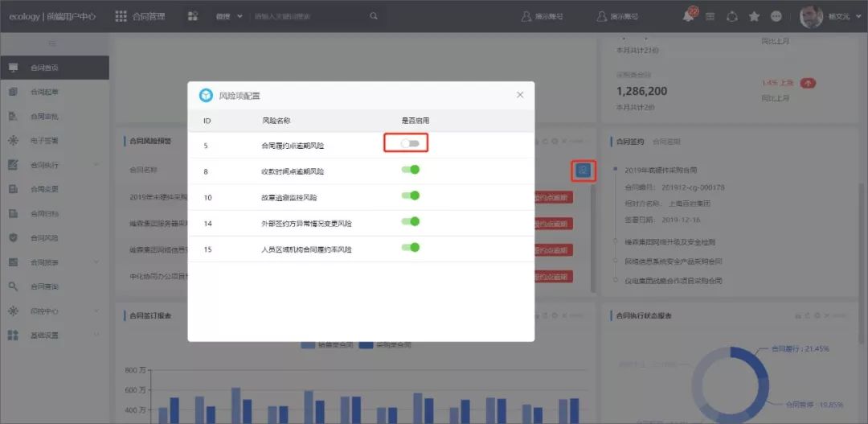868x424 pixels.
Task: Click the 电子签署 sidebar icon
Action: (14, 141)
